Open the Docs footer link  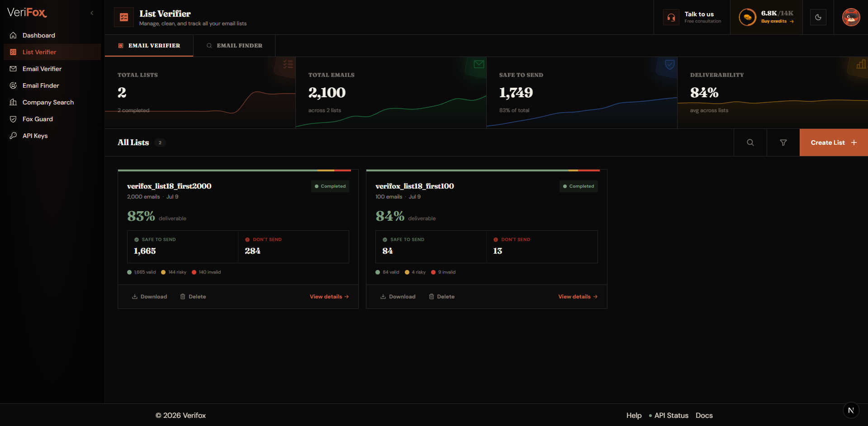[x=704, y=416]
